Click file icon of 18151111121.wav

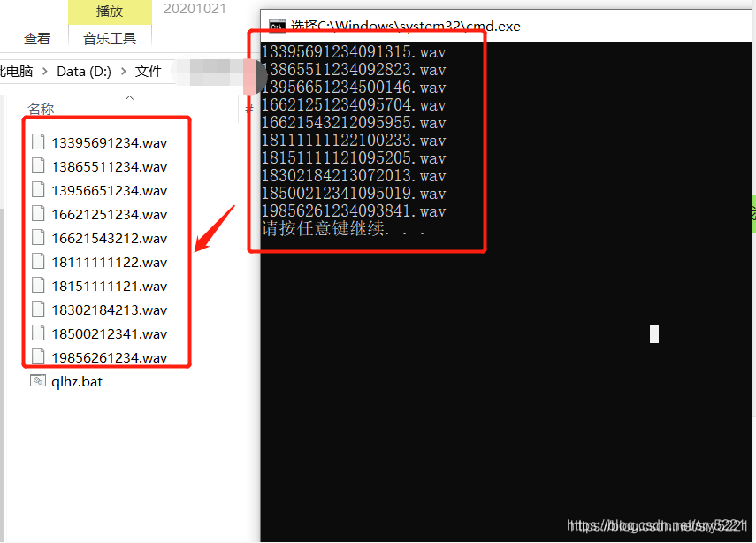pyautogui.click(x=38, y=285)
